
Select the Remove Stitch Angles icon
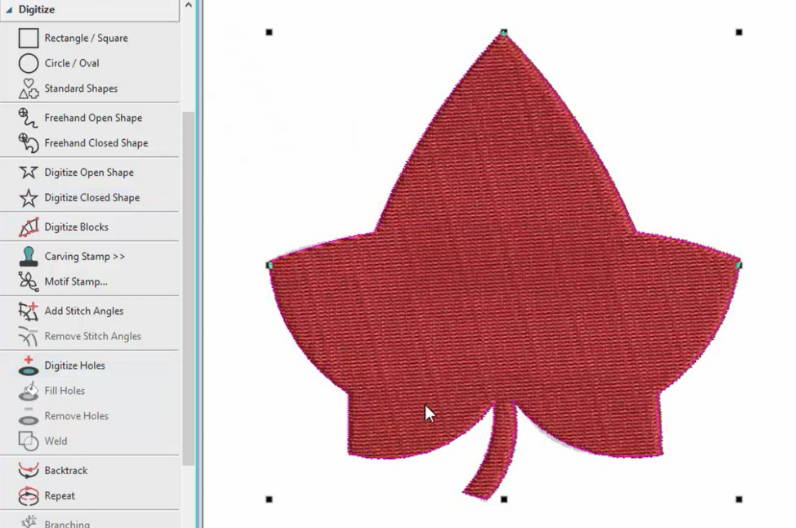[x=28, y=336]
